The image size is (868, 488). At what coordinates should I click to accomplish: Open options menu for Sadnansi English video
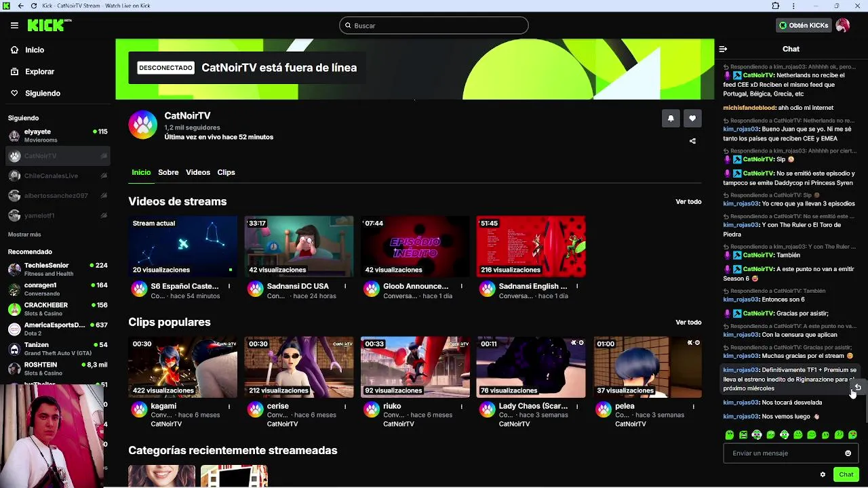577,286
